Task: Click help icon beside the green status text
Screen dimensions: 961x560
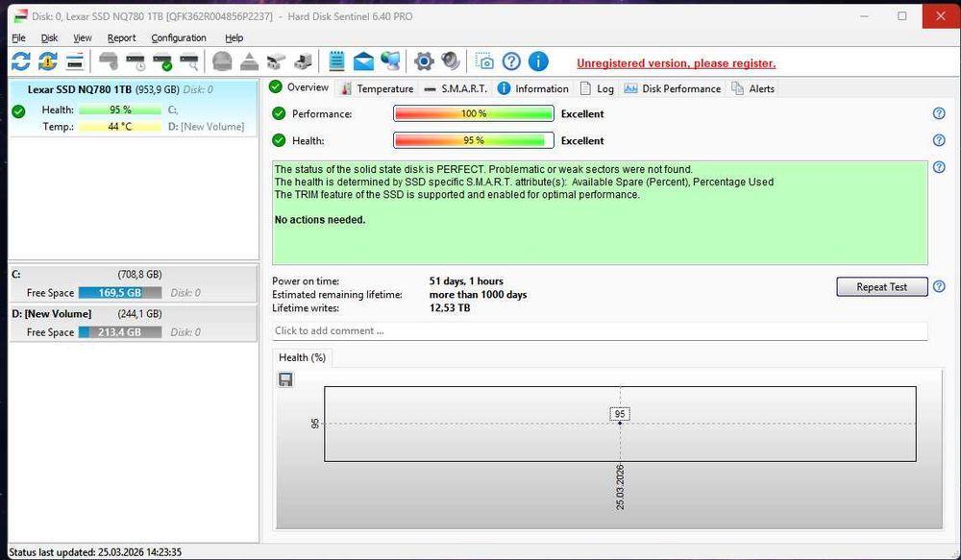Action: [x=939, y=167]
